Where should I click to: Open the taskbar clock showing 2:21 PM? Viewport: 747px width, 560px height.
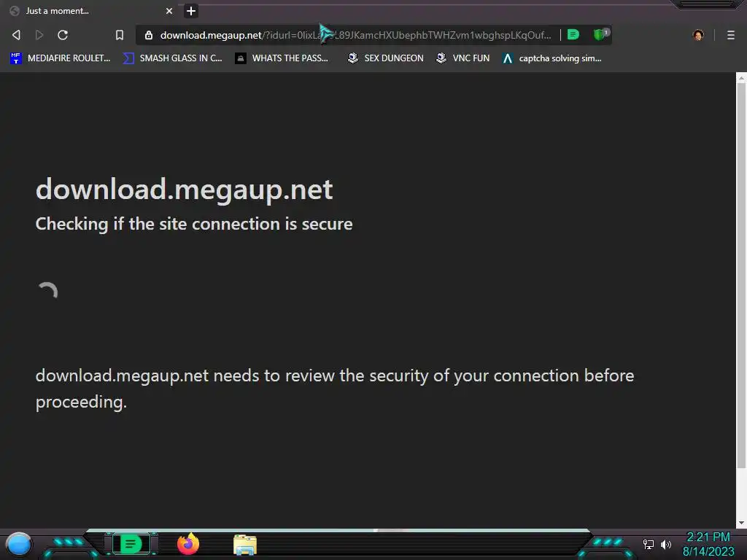(708, 544)
